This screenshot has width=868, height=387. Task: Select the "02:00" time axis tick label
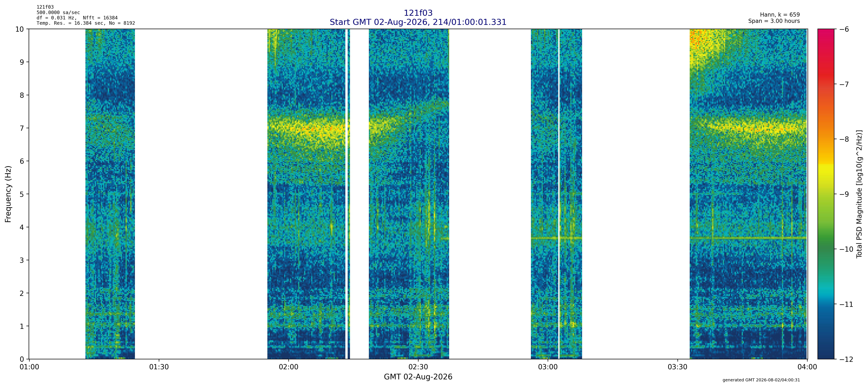click(288, 367)
